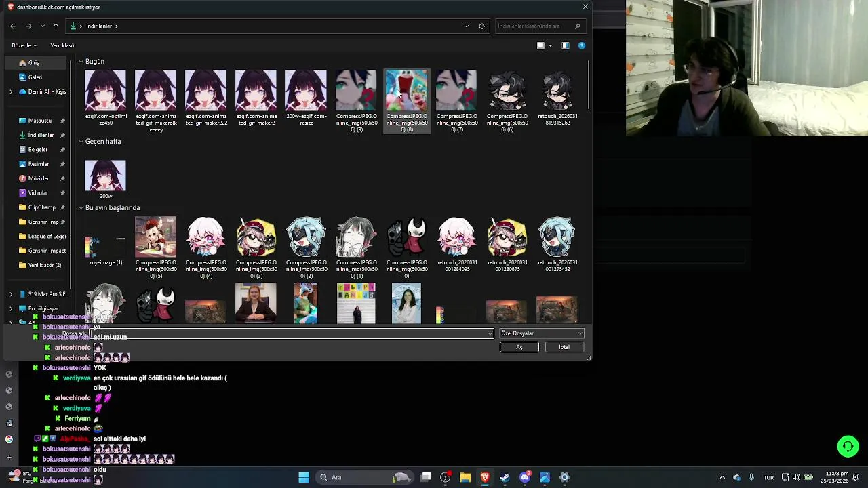Viewport: 868px width, 488px height.
Task: Go back using the left arrow
Action: pyautogui.click(x=13, y=26)
